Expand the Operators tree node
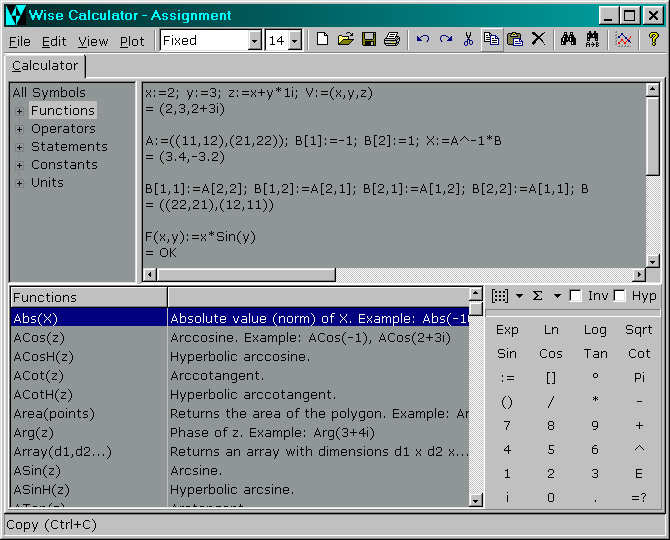 [19, 129]
